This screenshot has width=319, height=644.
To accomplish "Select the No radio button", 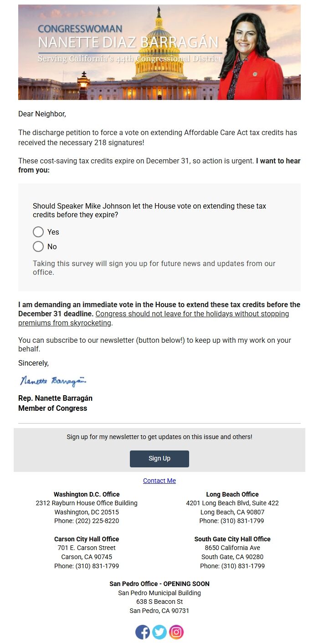I will coord(38,246).
